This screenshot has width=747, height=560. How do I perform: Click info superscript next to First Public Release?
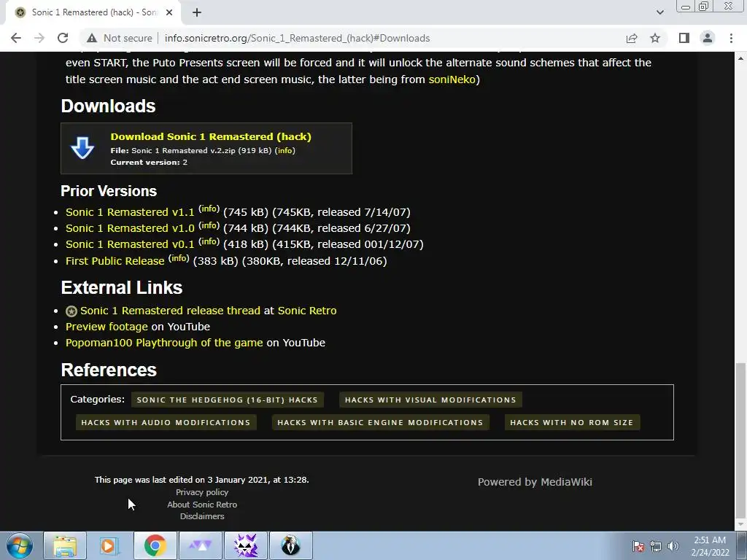point(179,257)
